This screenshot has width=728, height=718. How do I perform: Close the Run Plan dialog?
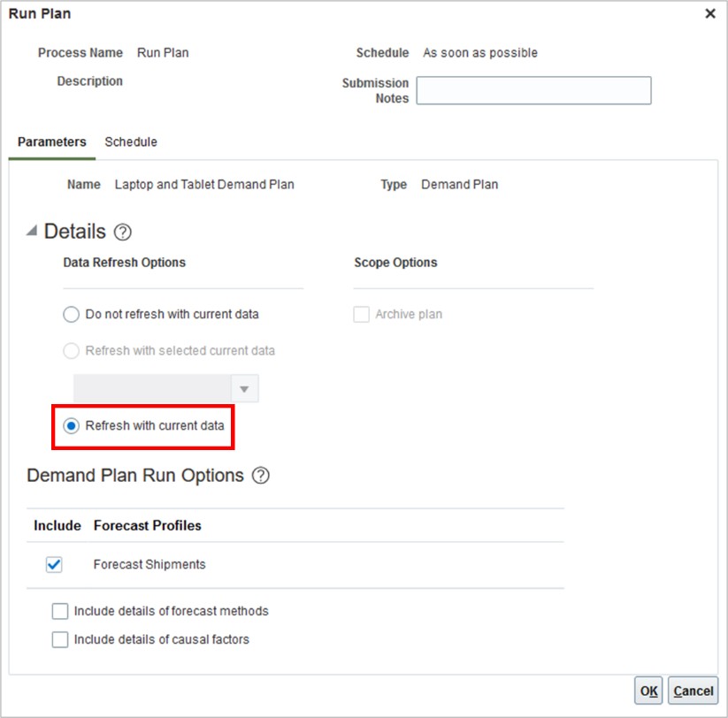click(710, 13)
